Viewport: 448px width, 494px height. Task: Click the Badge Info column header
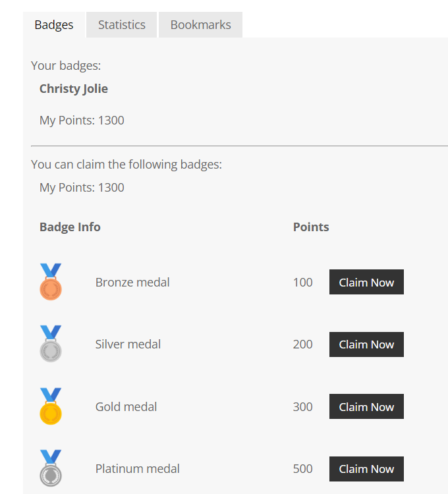click(x=70, y=227)
